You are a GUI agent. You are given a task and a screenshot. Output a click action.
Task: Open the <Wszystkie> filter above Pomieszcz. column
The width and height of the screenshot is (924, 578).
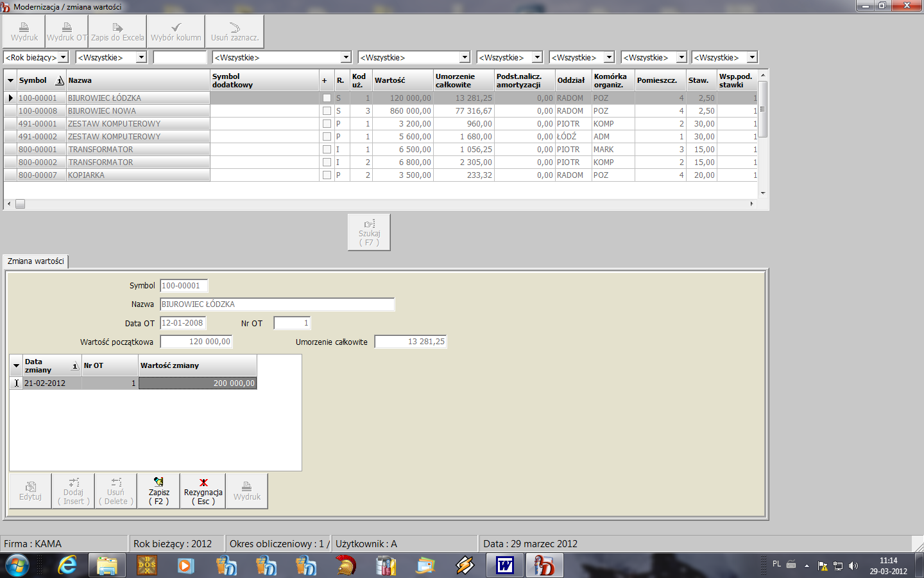682,57
